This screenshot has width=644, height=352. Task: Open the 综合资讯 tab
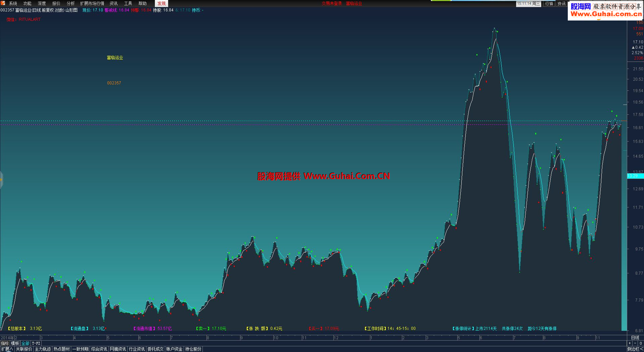(x=99, y=349)
